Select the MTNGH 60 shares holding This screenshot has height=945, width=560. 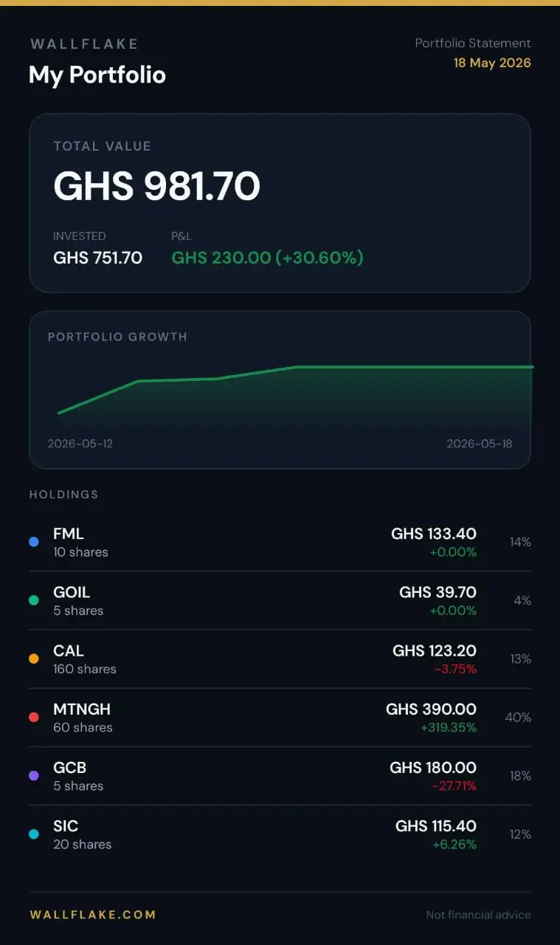[280, 717]
